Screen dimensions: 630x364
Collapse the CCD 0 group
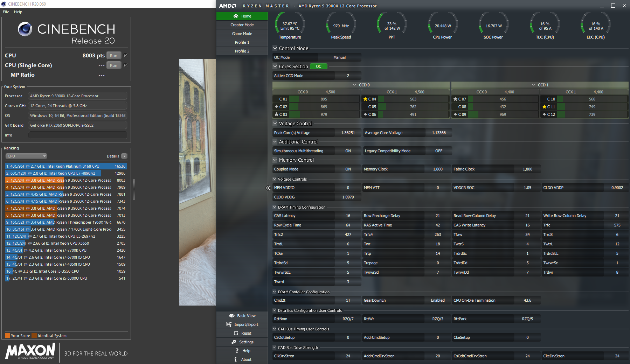[354, 85]
